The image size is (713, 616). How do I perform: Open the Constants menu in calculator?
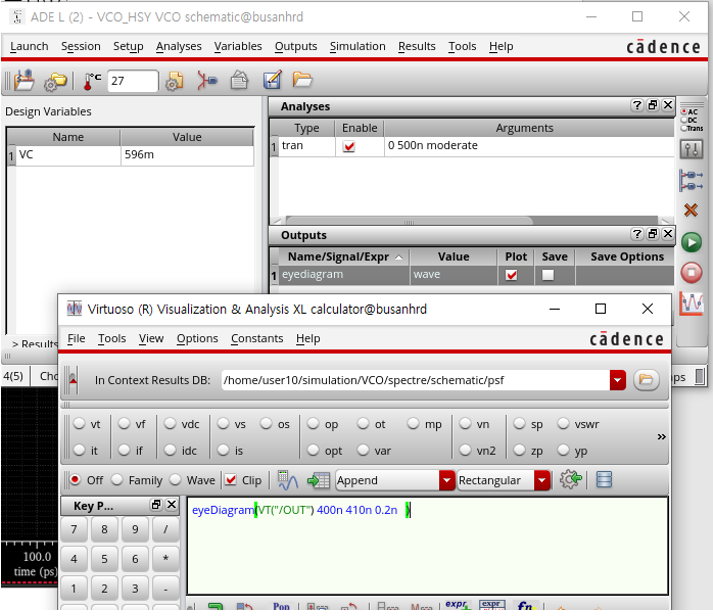(x=257, y=339)
